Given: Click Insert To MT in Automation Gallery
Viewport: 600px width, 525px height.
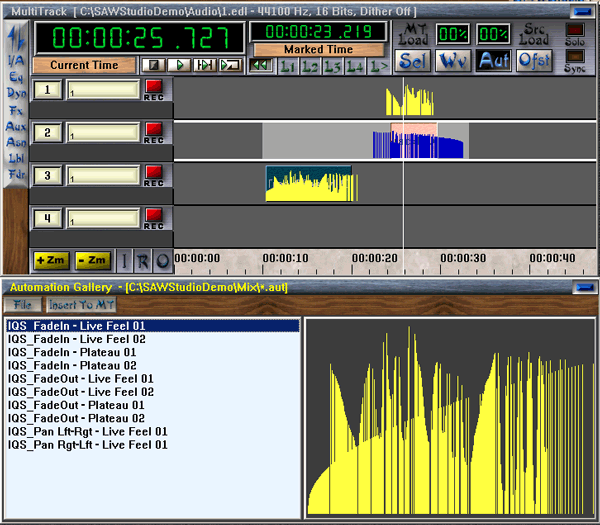Looking at the screenshot, I should (x=82, y=305).
